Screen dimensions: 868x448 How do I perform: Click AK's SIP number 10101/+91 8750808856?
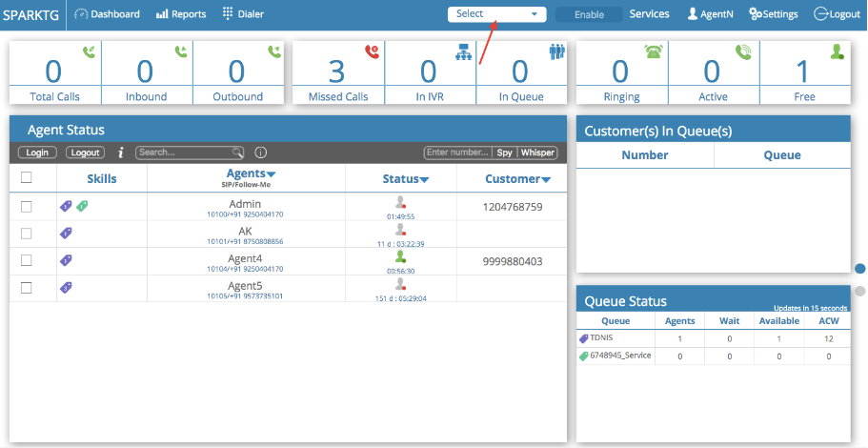click(245, 241)
